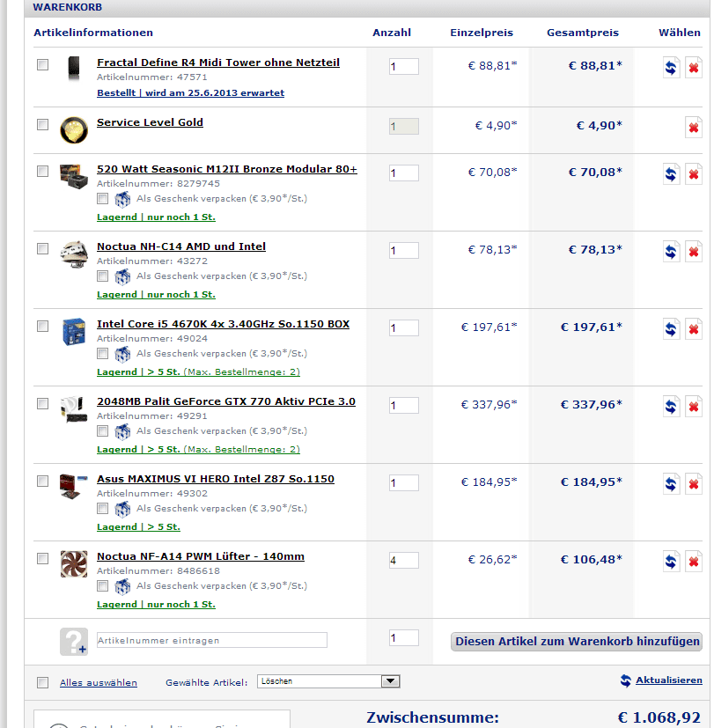Open Noctua NH-C14 AMD und Intel link
714x728 pixels.
click(181, 247)
